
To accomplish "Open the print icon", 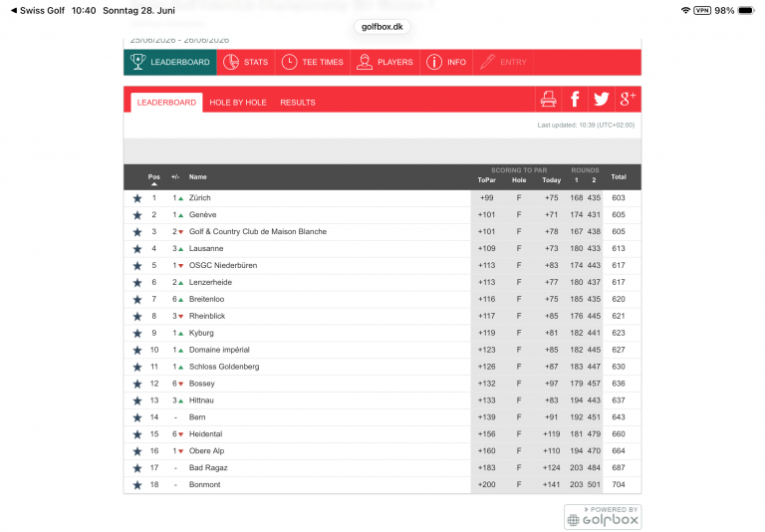I will pos(548,99).
